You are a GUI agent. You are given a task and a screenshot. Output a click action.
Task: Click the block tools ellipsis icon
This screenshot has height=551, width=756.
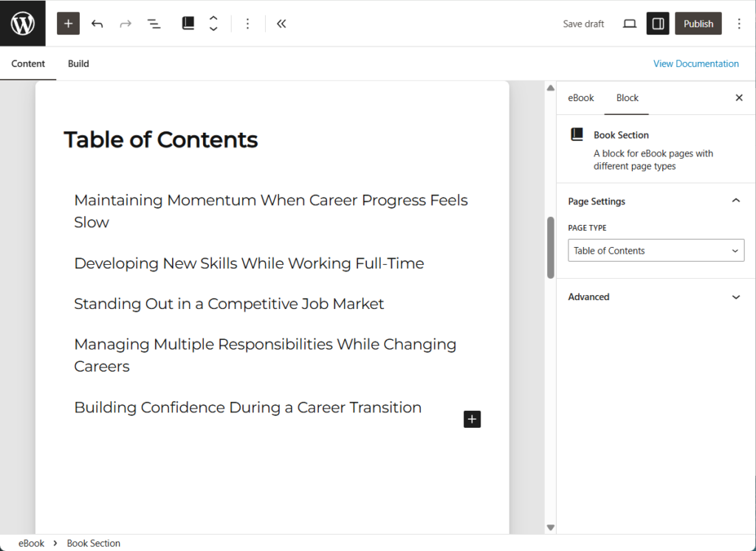coord(247,23)
